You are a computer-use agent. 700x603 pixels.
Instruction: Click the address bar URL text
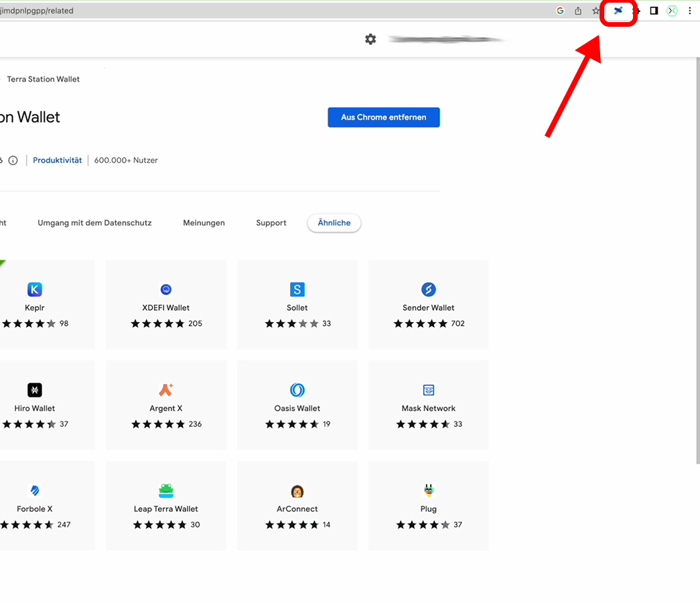coord(37,11)
